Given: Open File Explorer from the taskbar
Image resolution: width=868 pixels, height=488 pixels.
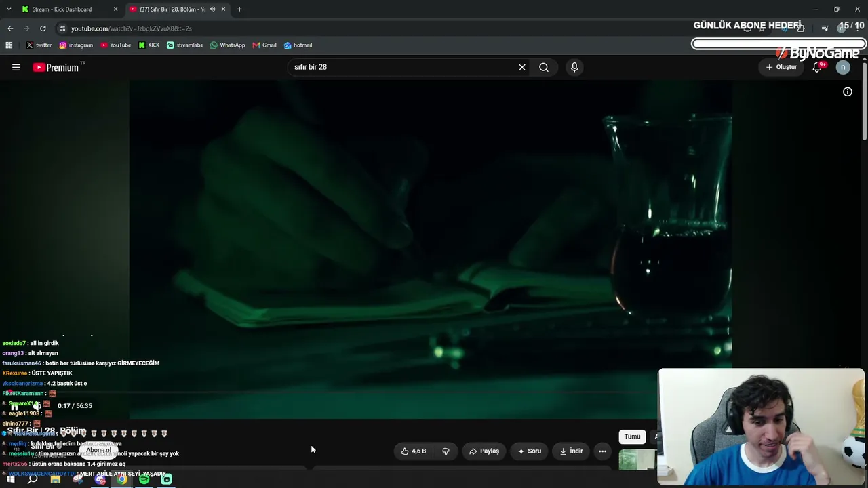Looking at the screenshot, I should click(55, 480).
